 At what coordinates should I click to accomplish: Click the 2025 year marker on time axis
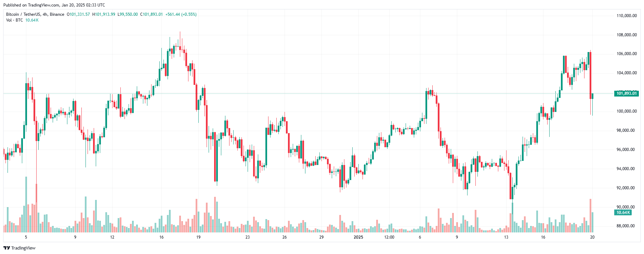tap(358, 237)
